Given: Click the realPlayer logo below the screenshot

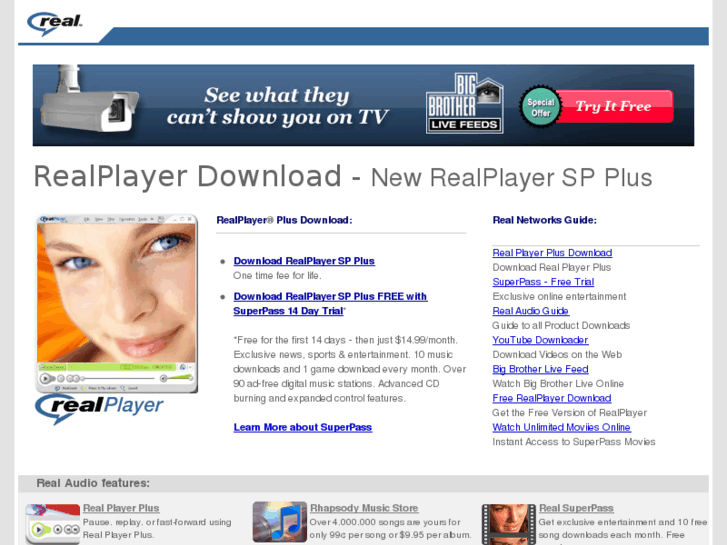Looking at the screenshot, I should pyautogui.click(x=99, y=408).
